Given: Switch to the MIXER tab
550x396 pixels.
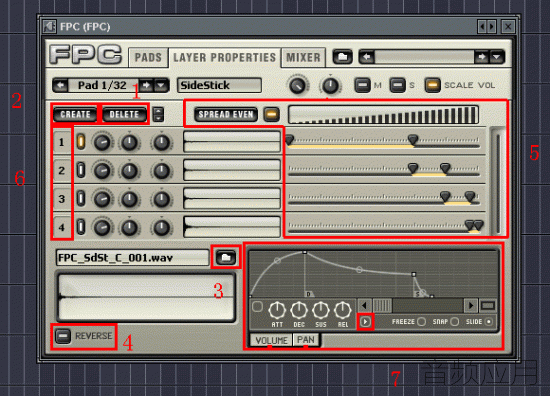Looking at the screenshot, I should tap(303, 57).
